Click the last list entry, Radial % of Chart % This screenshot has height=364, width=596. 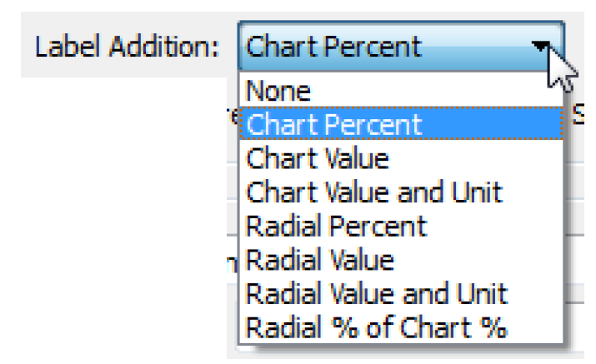(x=377, y=327)
